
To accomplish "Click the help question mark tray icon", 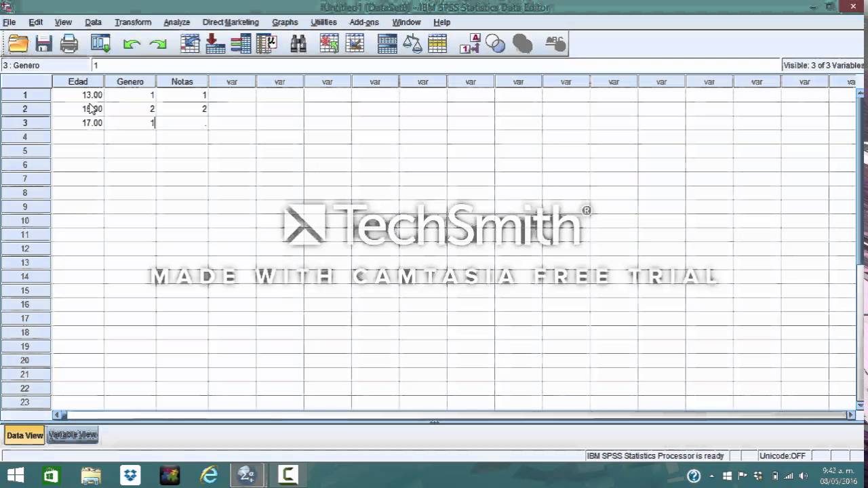I will point(694,476).
